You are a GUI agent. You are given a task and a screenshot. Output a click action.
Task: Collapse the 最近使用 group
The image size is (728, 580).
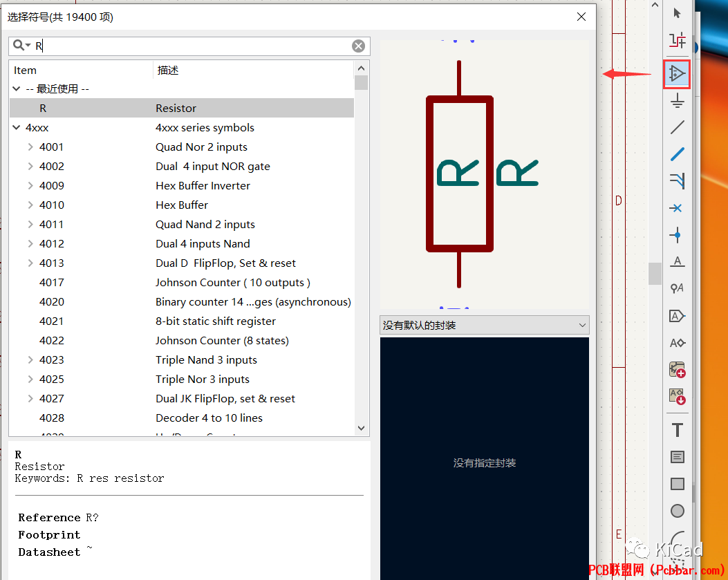tap(17, 88)
